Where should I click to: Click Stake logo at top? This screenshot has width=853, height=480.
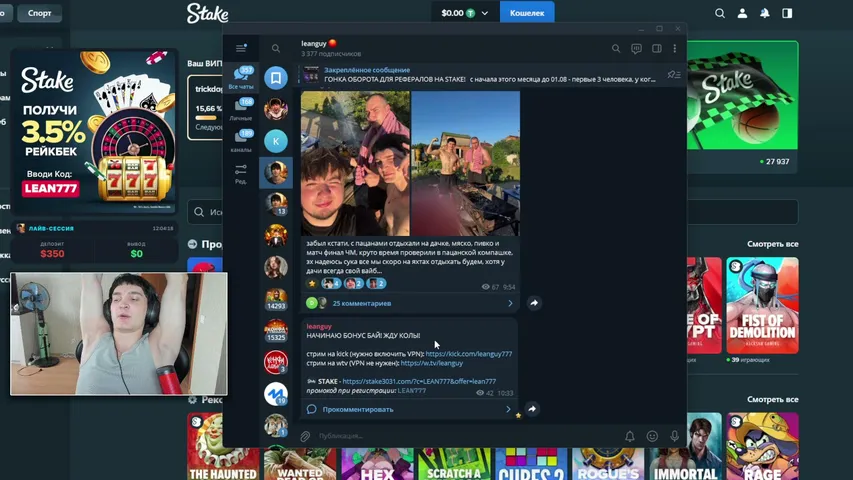[x=207, y=13]
